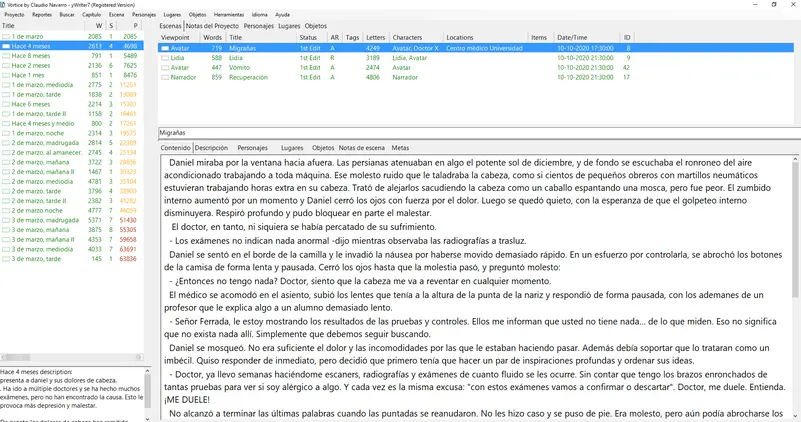Click the Tags column header
This screenshot has height=422, width=801.
click(352, 38)
